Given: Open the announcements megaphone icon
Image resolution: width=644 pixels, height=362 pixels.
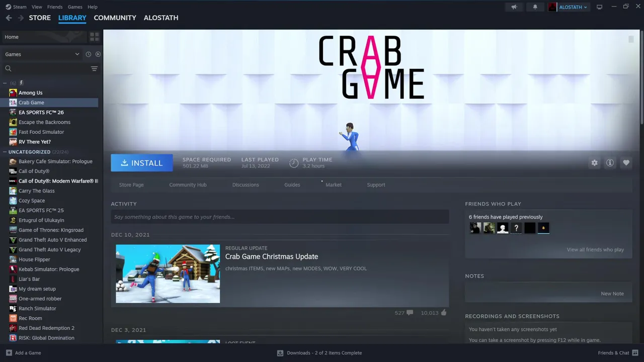Looking at the screenshot, I should pos(514,7).
